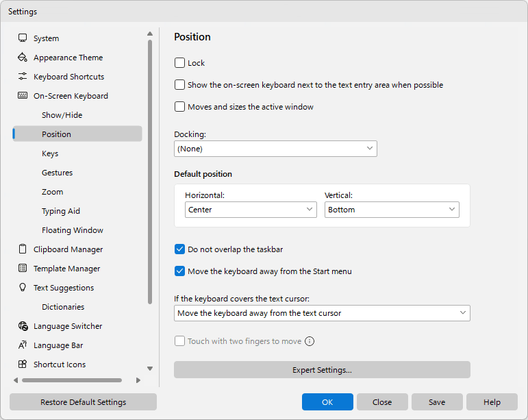Viewport: 528px width, 420px height.
Task: Uncheck Do not overlap the taskbar
Action: pos(180,249)
